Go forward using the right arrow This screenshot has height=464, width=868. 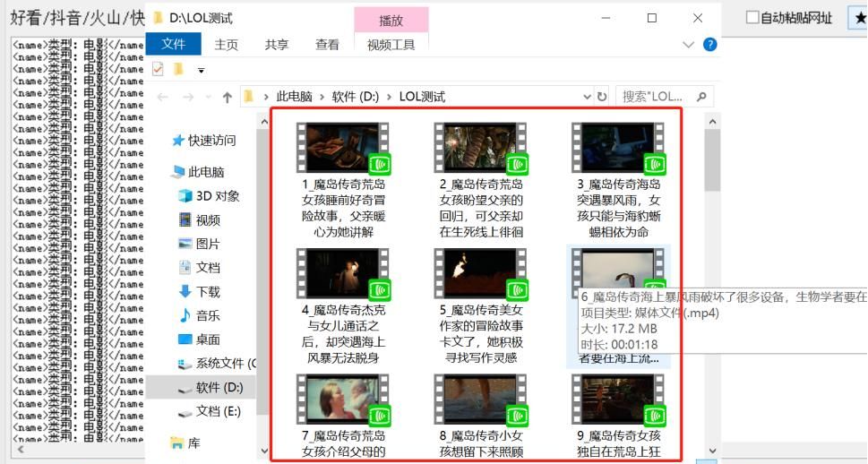point(188,97)
